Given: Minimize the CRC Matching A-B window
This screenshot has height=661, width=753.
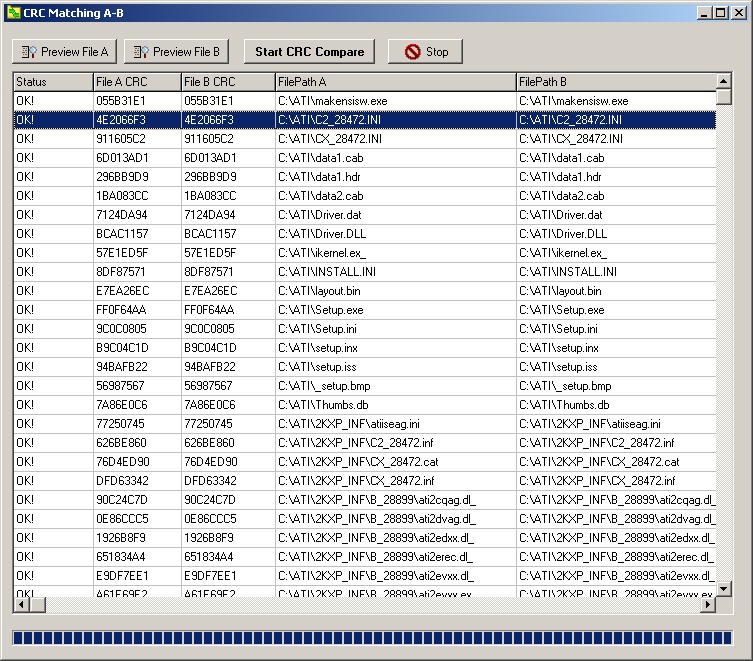Looking at the screenshot, I should (x=704, y=13).
